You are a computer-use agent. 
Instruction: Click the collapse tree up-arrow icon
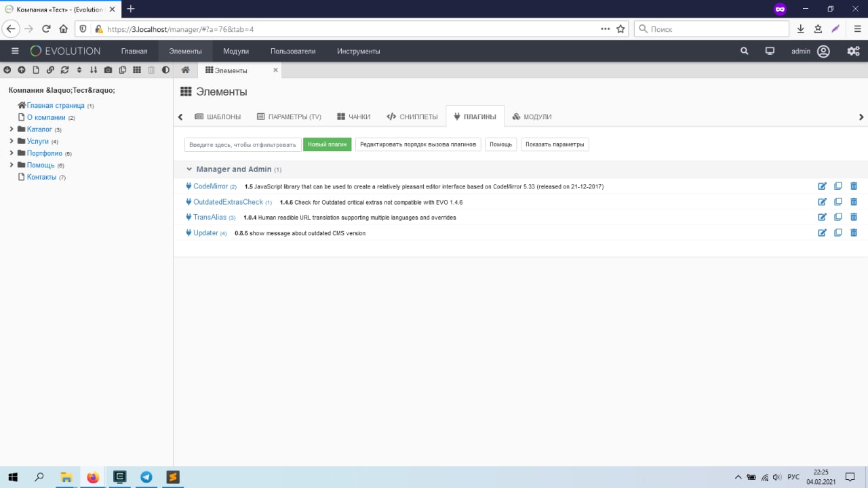(21, 70)
